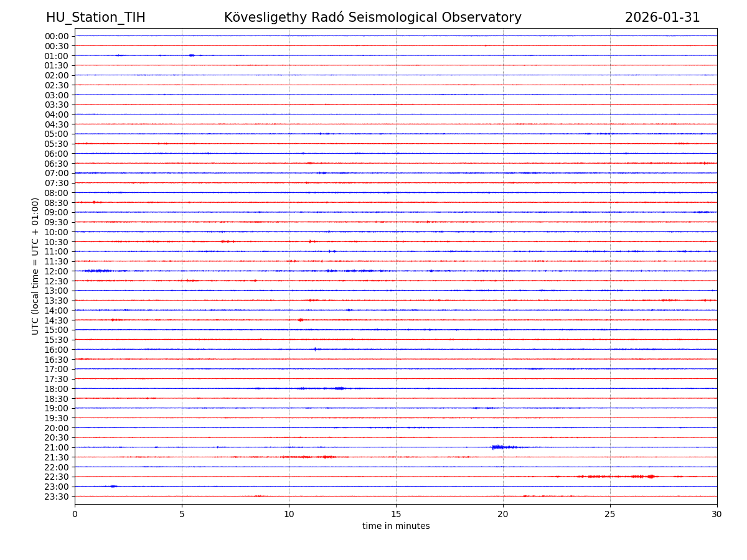Click the x-axis tick label 5
This screenshot has width=747, height=560.
[x=182, y=515]
